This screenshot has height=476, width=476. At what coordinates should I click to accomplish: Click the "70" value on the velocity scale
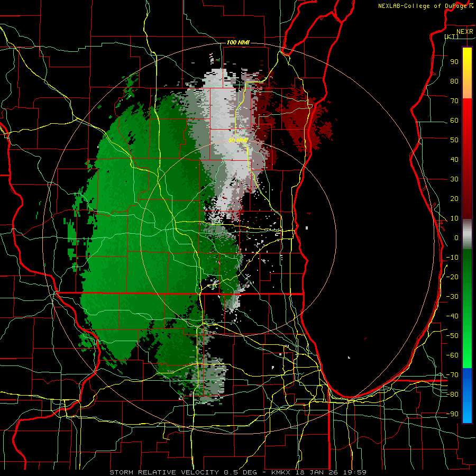tap(454, 101)
